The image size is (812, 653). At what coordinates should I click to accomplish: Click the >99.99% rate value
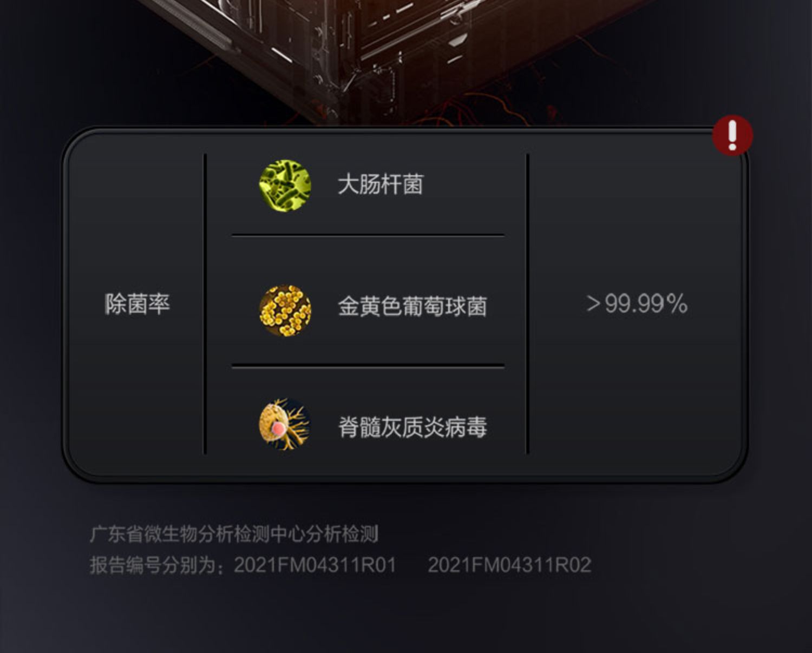(x=637, y=304)
